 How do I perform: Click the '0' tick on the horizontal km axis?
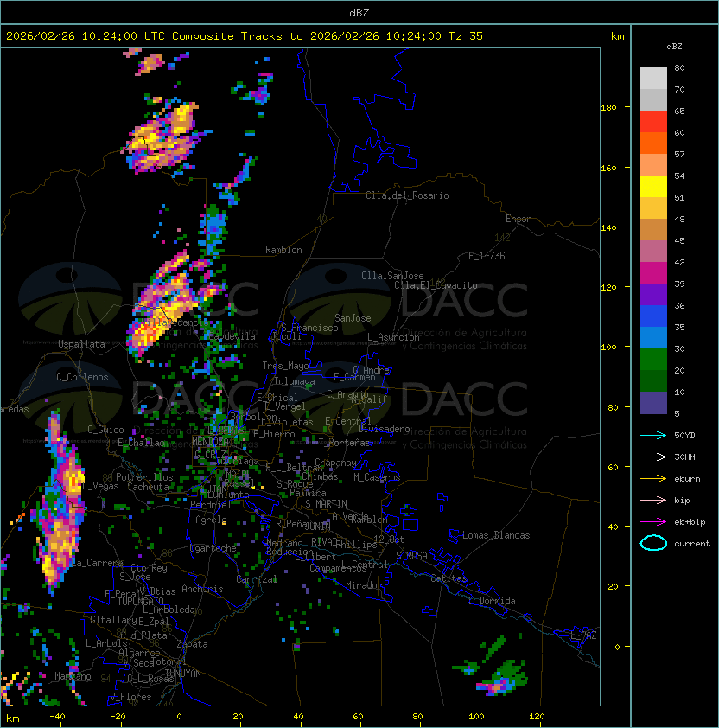[179, 717]
